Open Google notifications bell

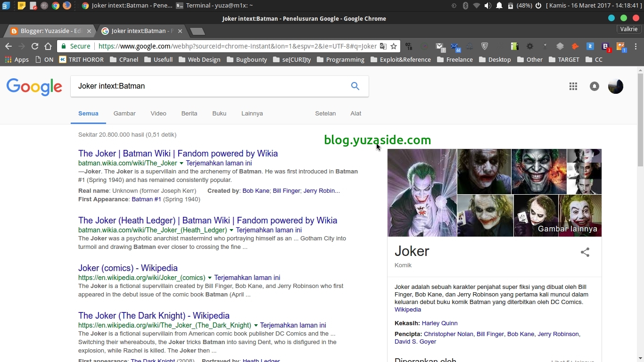pos(594,86)
